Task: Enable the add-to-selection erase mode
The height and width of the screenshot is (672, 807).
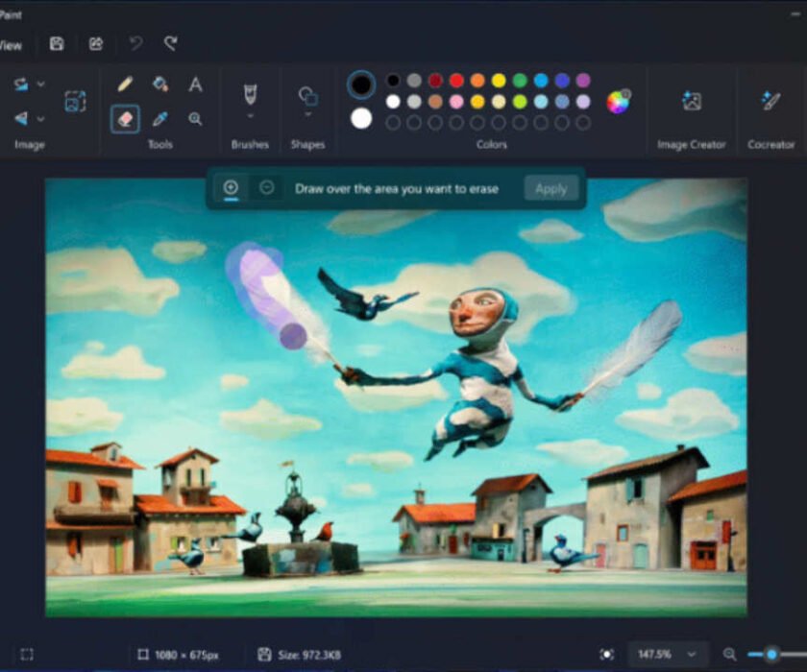Action: tap(230, 188)
